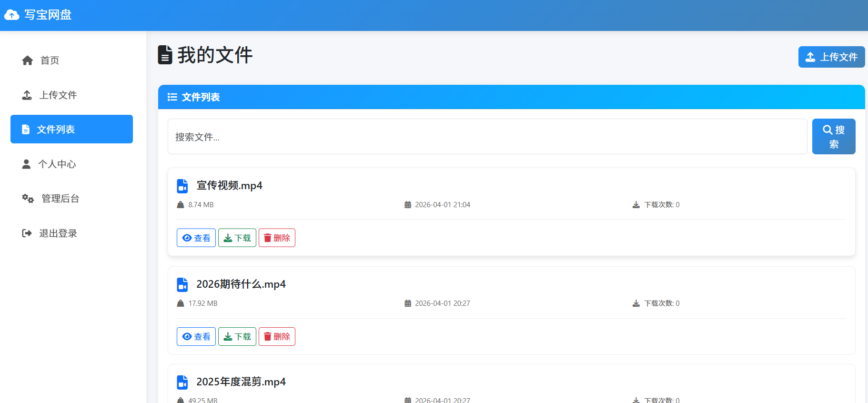Screen dimensions: 868x403
Task: Delete 宣传视频.mp4 with 删除 button
Action: pyautogui.click(x=277, y=238)
